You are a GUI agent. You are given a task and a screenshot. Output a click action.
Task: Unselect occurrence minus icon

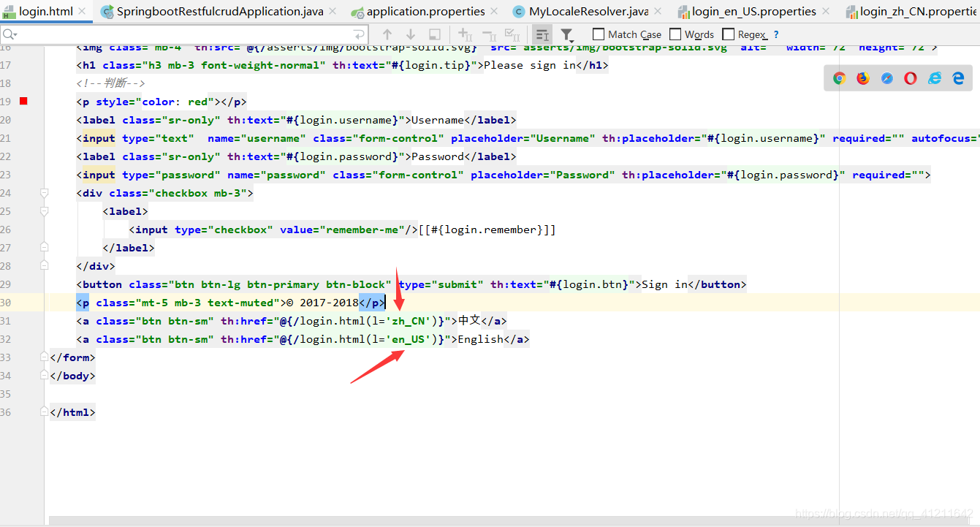coord(489,34)
